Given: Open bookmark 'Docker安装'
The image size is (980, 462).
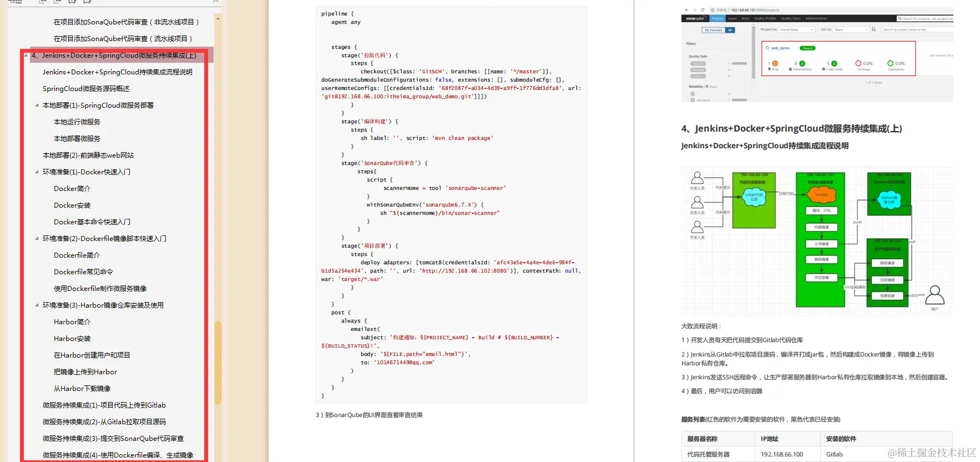Looking at the screenshot, I should 72,205.
